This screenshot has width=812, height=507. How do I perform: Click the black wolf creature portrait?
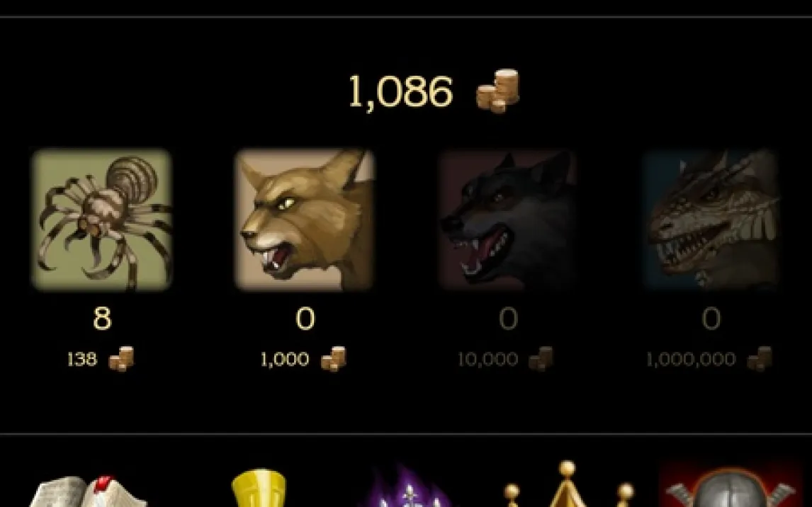point(507,220)
